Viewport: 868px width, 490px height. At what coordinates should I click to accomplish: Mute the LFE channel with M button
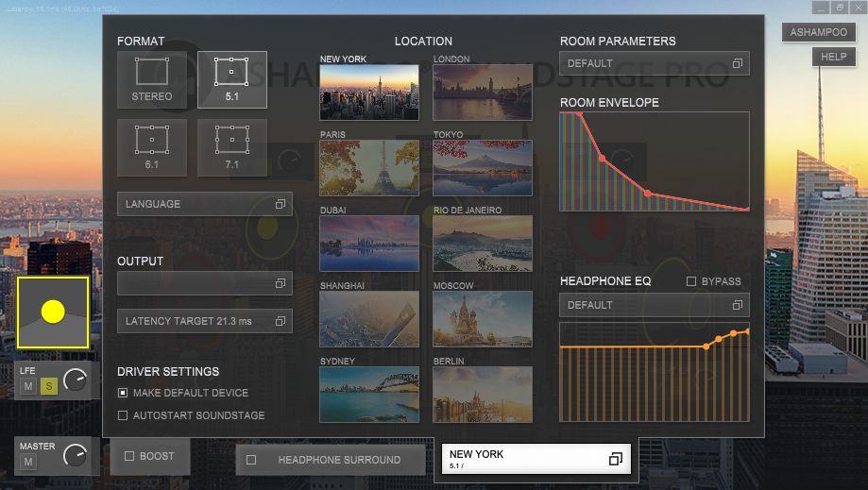point(28,386)
